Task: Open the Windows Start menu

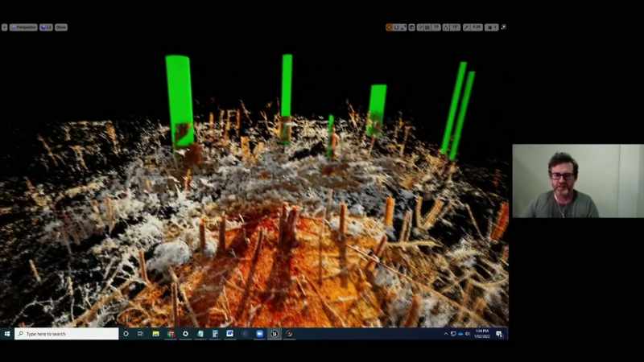Action: [7, 334]
